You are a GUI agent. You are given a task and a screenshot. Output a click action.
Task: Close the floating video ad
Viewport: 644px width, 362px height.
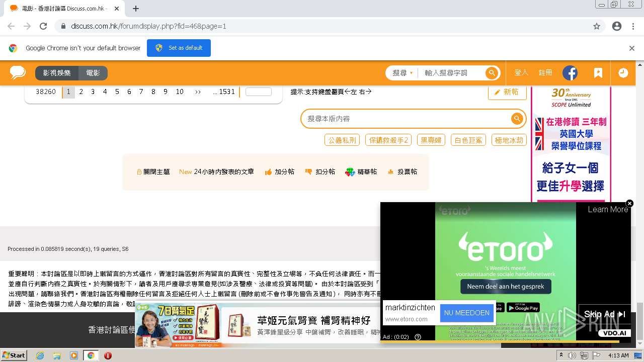coord(629,203)
